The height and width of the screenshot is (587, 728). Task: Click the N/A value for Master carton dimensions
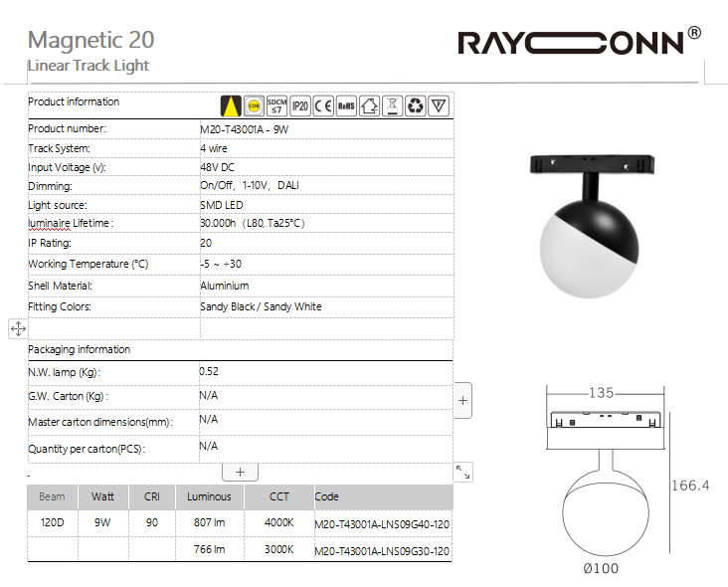[209, 419]
